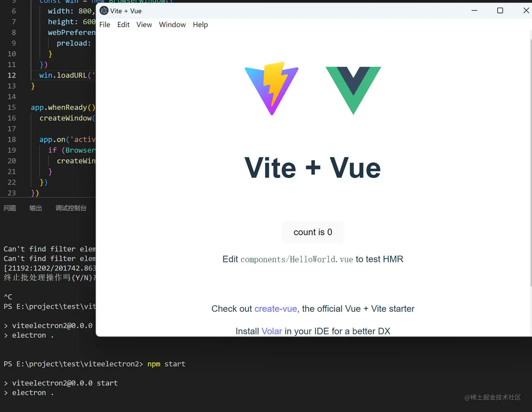The width and height of the screenshot is (532, 412).
Task: Switch to the 调试控制台 panel tab
Action: pyautogui.click(x=71, y=208)
